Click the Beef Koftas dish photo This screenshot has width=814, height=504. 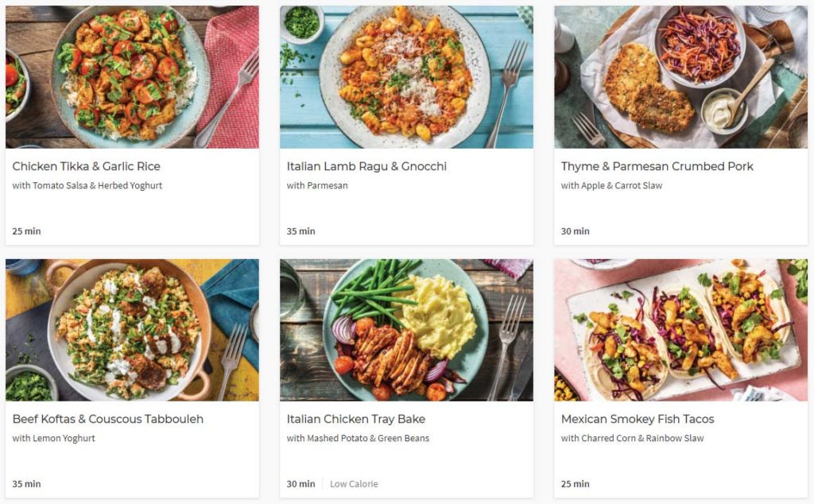(x=132, y=329)
